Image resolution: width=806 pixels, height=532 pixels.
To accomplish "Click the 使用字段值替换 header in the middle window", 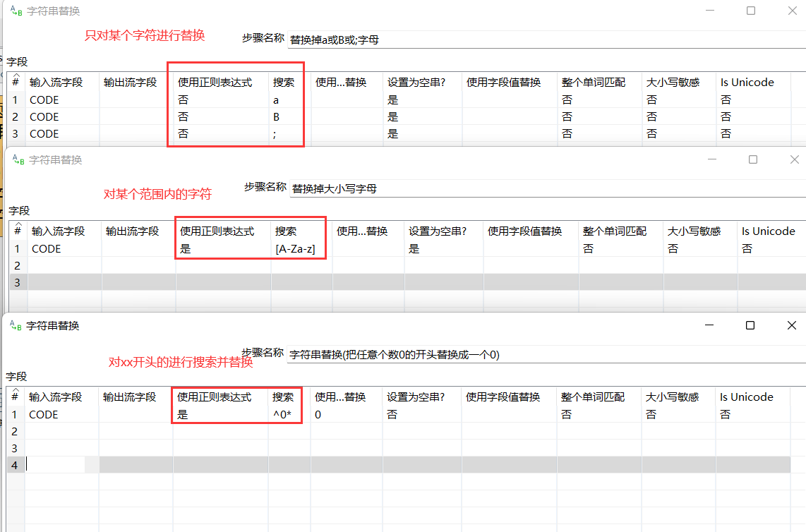I will pyautogui.click(x=525, y=231).
